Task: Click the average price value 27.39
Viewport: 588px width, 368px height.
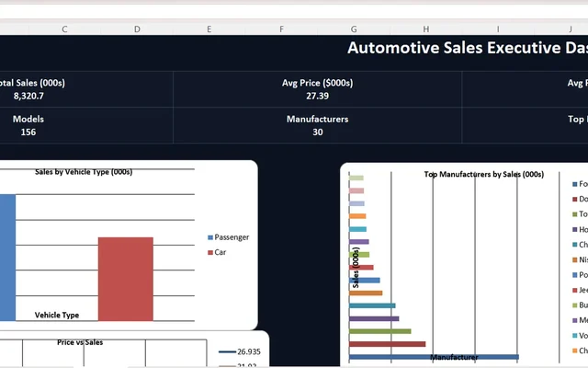Action: point(317,96)
